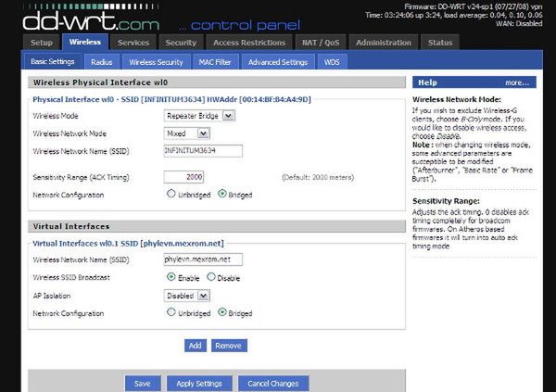Select Bridged for virtual interface wl0.1
Screen dimensions: 556x392
222,312
